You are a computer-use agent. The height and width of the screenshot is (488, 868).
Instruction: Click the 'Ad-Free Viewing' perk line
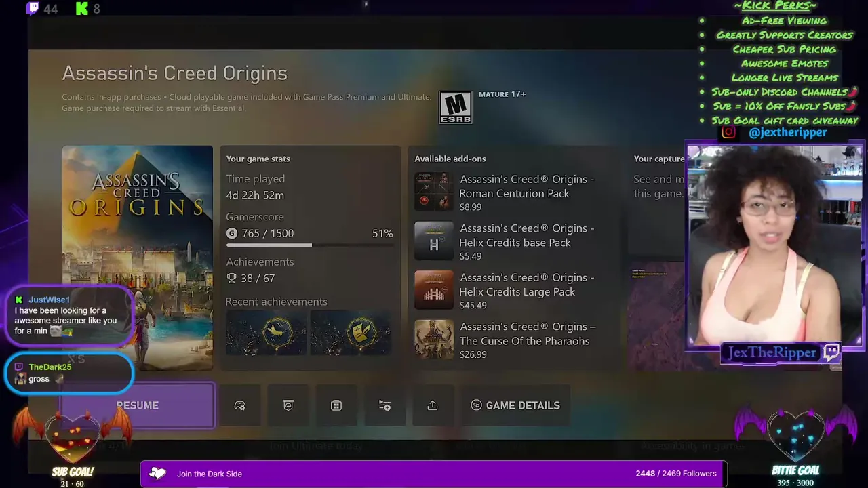pos(784,20)
